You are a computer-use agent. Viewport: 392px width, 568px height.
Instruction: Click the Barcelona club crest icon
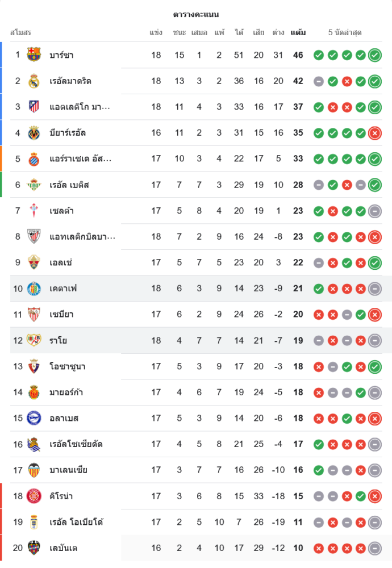pyautogui.click(x=34, y=55)
